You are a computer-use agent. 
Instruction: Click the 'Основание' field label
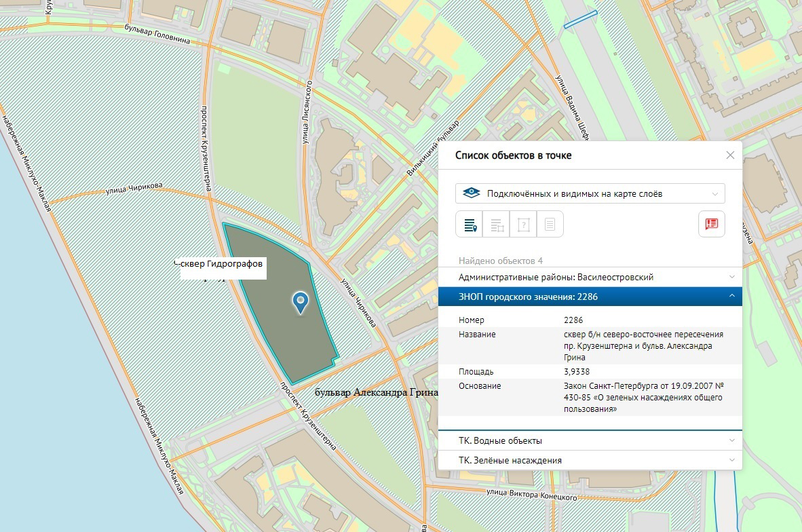coord(479,385)
